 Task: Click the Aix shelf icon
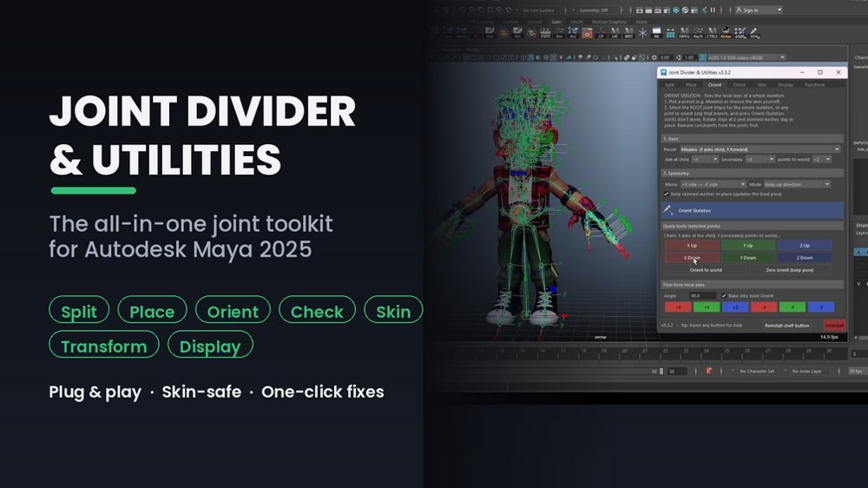click(x=573, y=33)
